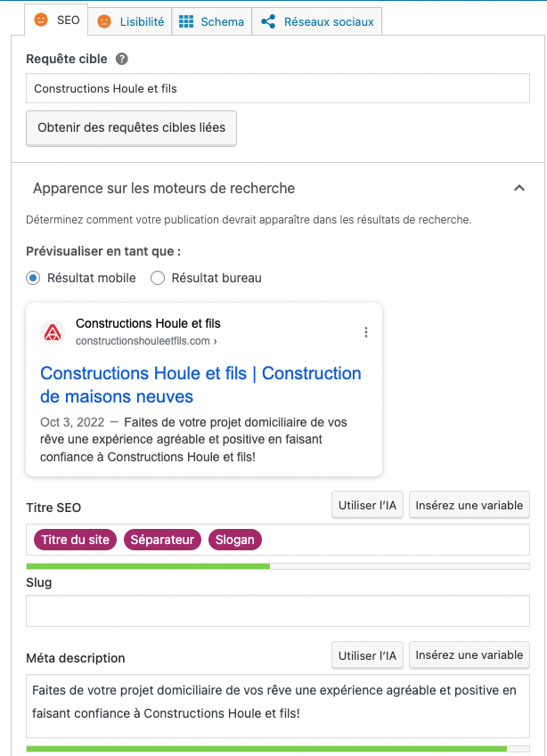Image resolution: width=547 pixels, height=756 pixels.
Task: Select Résultat bureau preview option
Action: point(158,278)
